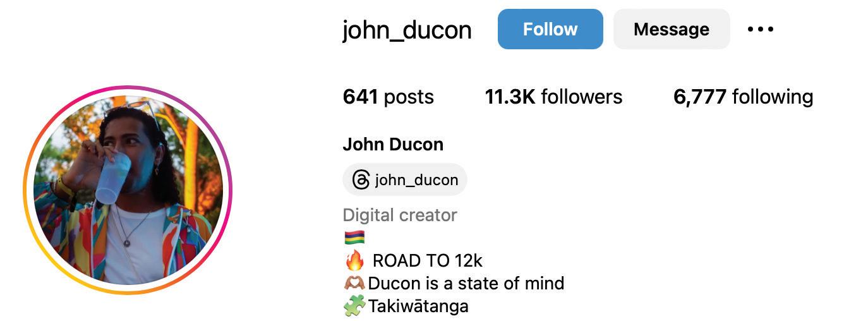
Task: Click the bold John Ducon display name
Action: [393, 145]
